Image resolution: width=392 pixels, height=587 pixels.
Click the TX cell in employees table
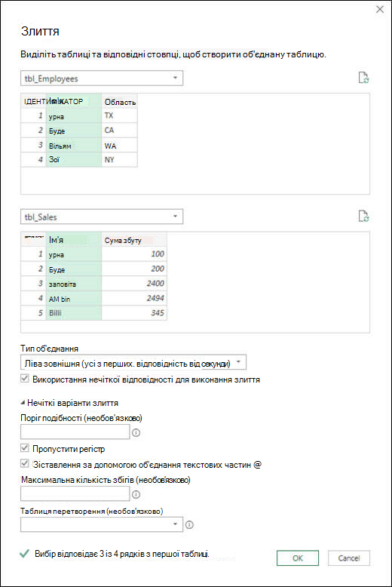click(x=119, y=115)
